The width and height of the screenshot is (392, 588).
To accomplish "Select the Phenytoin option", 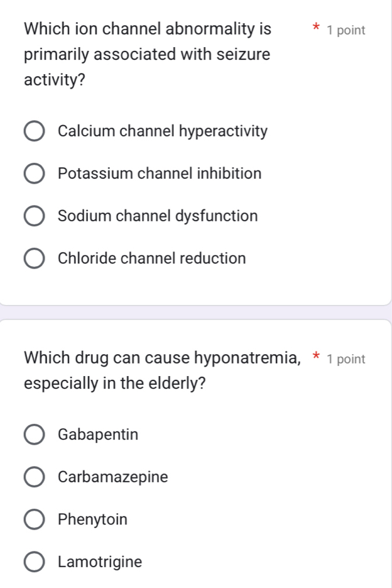I will [x=35, y=519].
